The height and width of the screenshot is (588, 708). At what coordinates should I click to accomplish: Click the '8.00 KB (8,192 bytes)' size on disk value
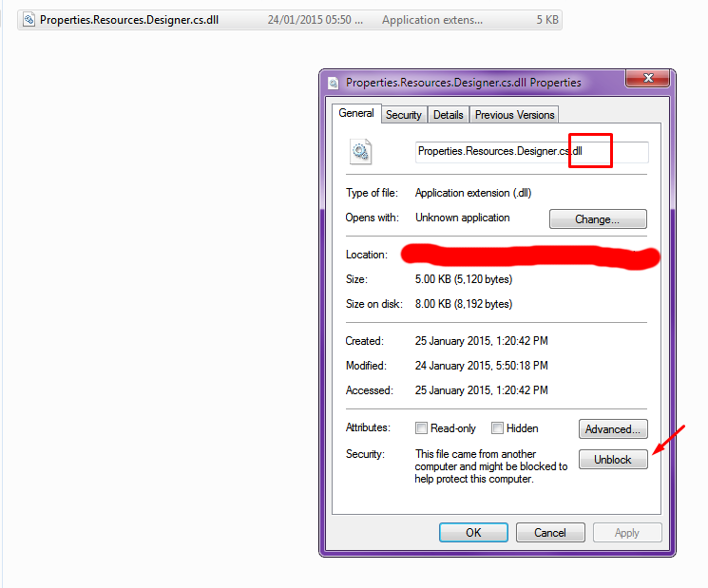coord(464,304)
